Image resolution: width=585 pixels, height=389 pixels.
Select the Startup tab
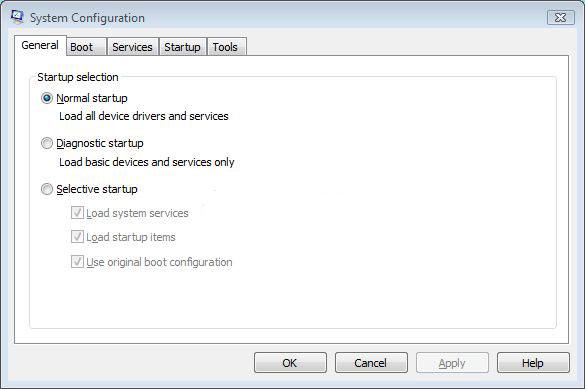(x=182, y=47)
